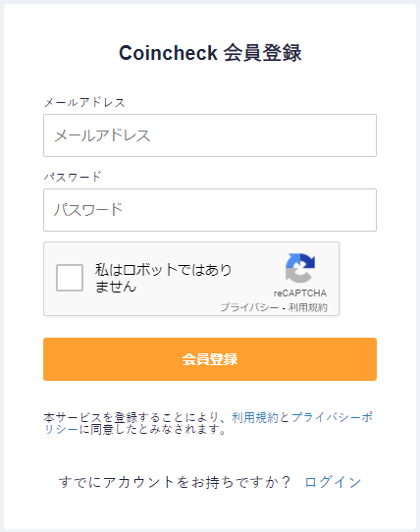
Task: Click the orange 会員登録 button
Action: [x=210, y=359]
